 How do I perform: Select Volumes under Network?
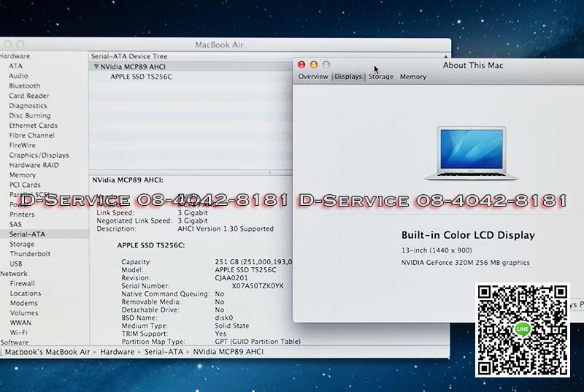point(24,313)
